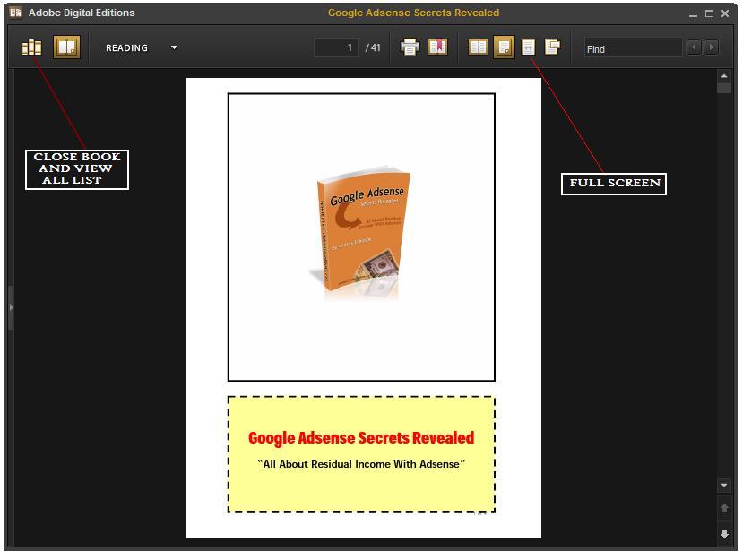Go to next page arrow button
Viewport: 743px width, 560px height.
pyautogui.click(x=724, y=534)
